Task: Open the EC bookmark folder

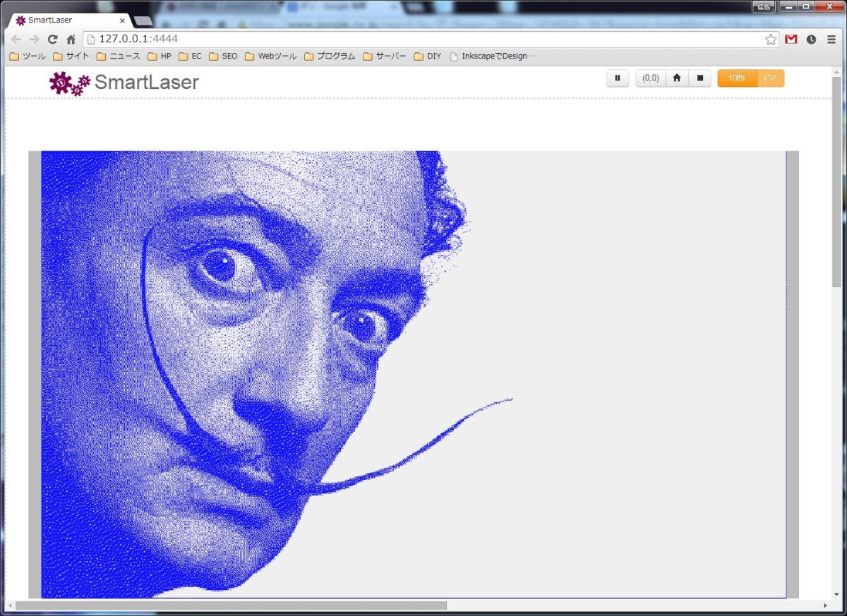Action: [x=191, y=56]
